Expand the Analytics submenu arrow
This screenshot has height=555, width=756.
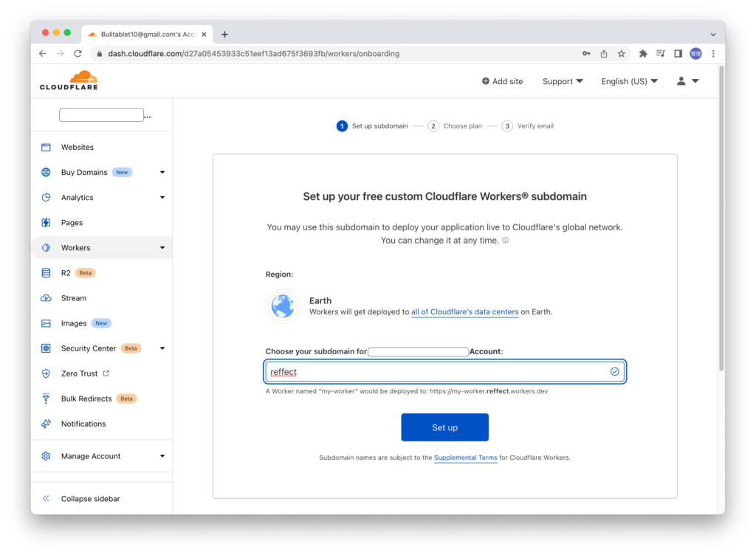[162, 198]
